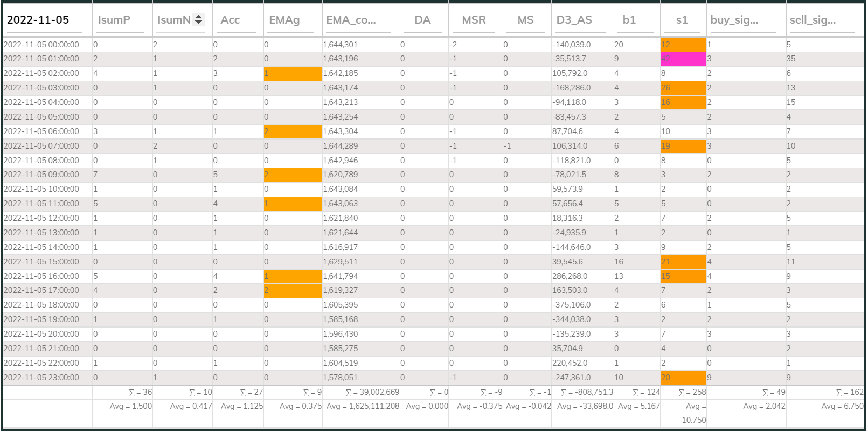Click the orange EMAg cell at 02:00
Viewport: 868px width, 432px height.
(x=293, y=73)
